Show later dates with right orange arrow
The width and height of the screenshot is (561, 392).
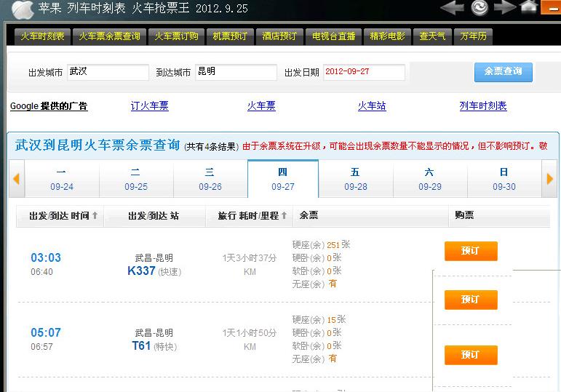(x=550, y=179)
